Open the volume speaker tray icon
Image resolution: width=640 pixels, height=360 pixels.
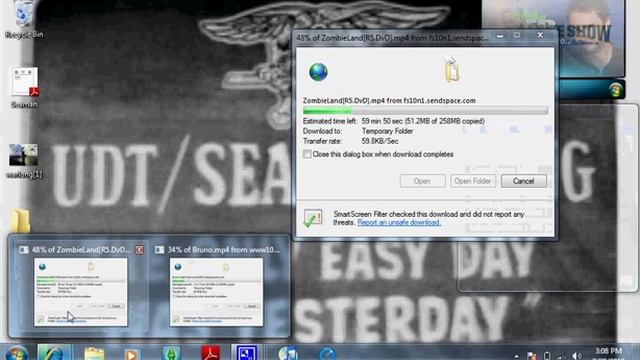tap(576, 356)
